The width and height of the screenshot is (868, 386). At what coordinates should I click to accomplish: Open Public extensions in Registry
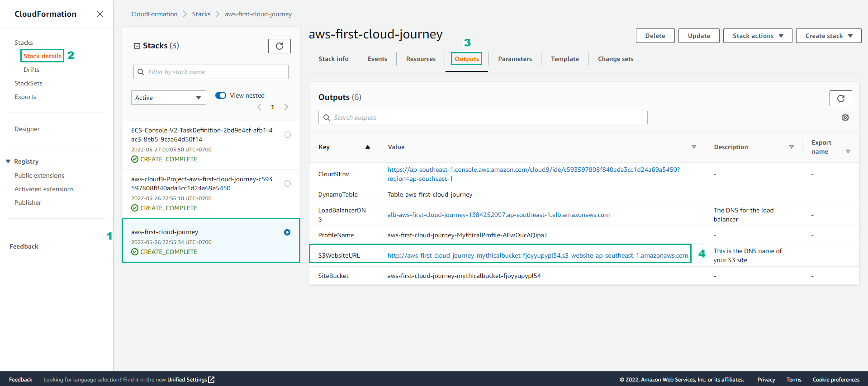click(39, 175)
